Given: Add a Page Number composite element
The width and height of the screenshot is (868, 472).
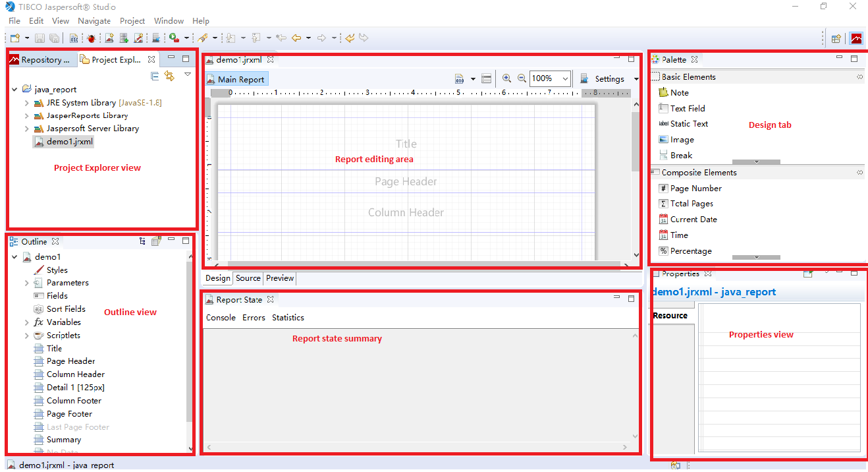Looking at the screenshot, I should coord(695,188).
